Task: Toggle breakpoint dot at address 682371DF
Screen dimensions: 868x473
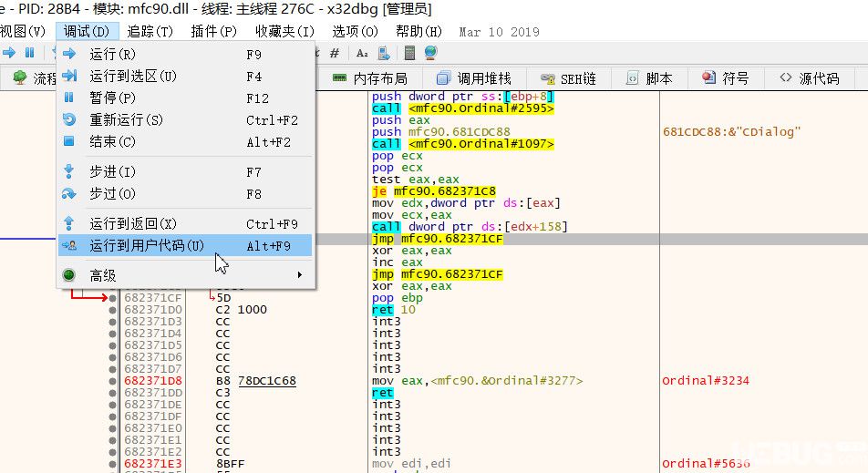Action: 112,416
